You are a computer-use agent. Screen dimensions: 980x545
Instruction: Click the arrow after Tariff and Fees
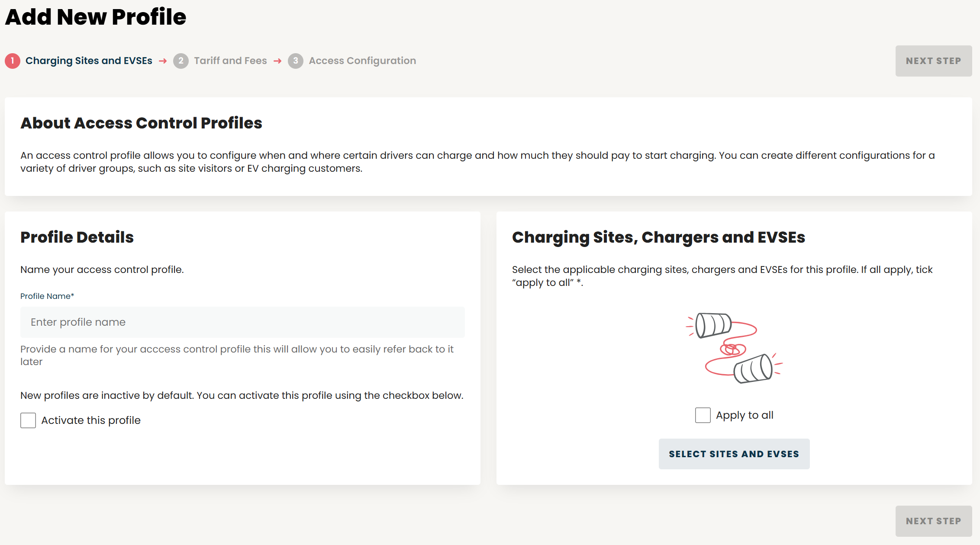click(x=277, y=61)
